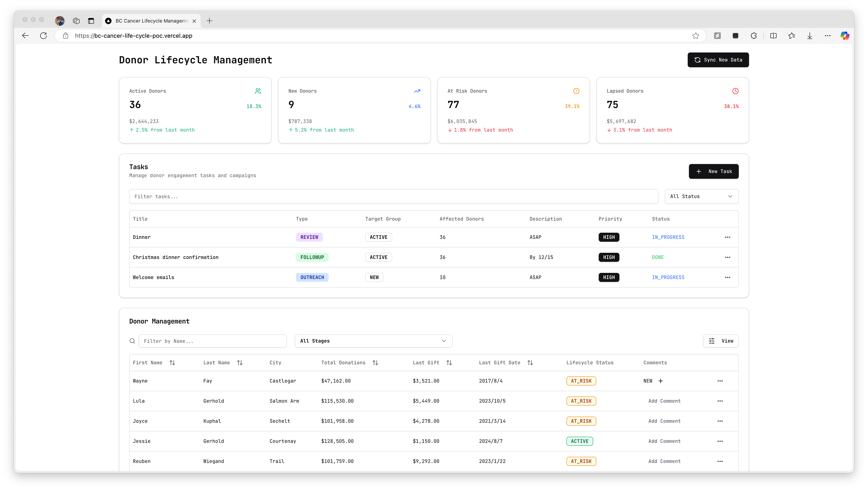Open browser extensions puzzle icon
868x490 pixels.
click(754, 36)
